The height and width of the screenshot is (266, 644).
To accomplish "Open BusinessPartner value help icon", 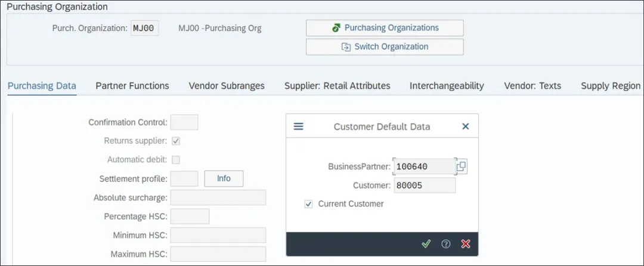I will pos(462,167).
